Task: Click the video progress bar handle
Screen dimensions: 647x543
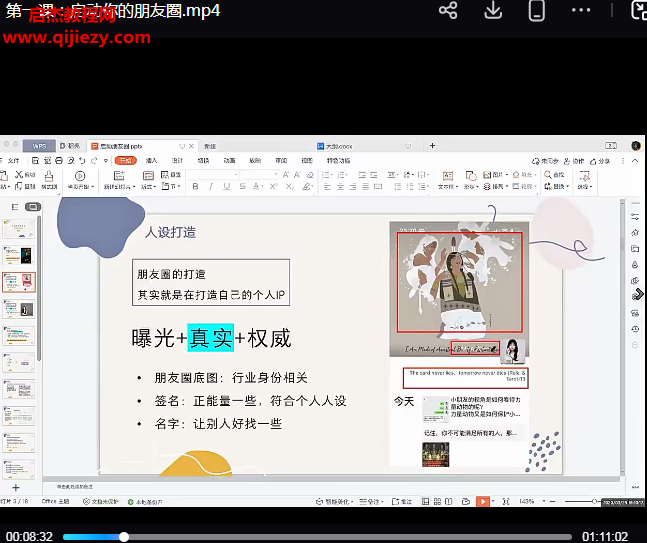Action: [124, 537]
